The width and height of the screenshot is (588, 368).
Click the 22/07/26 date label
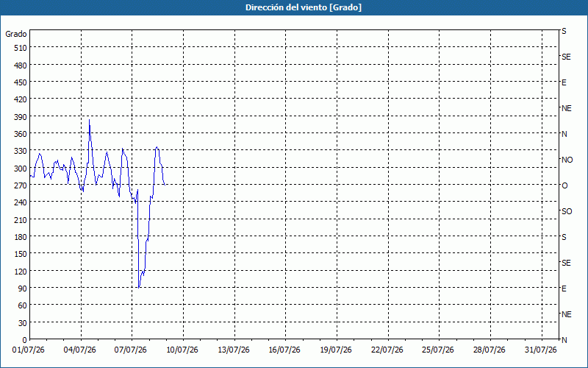click(x=387, y=350)
